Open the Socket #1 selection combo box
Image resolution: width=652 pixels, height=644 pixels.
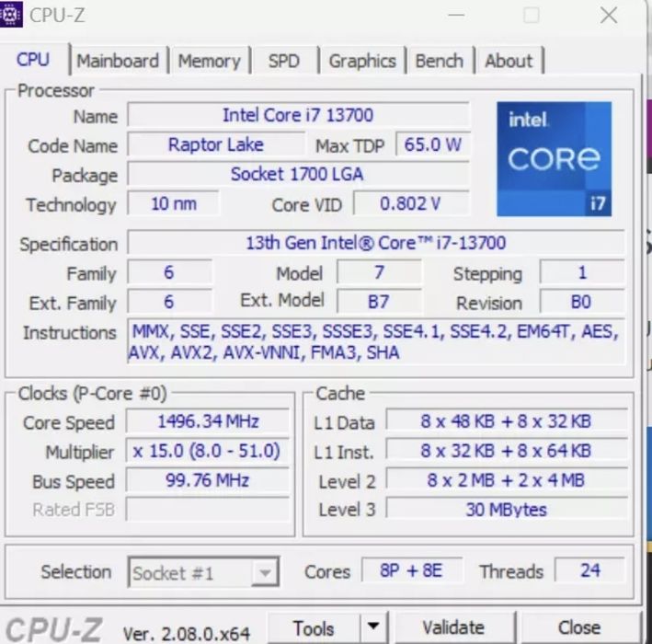(x=203, y=572)
